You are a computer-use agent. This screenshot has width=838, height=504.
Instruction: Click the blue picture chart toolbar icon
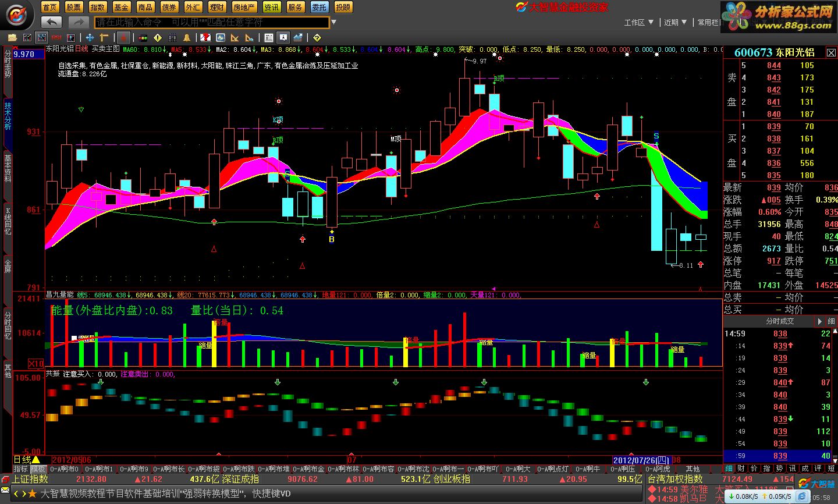click(x=221, y=38)
